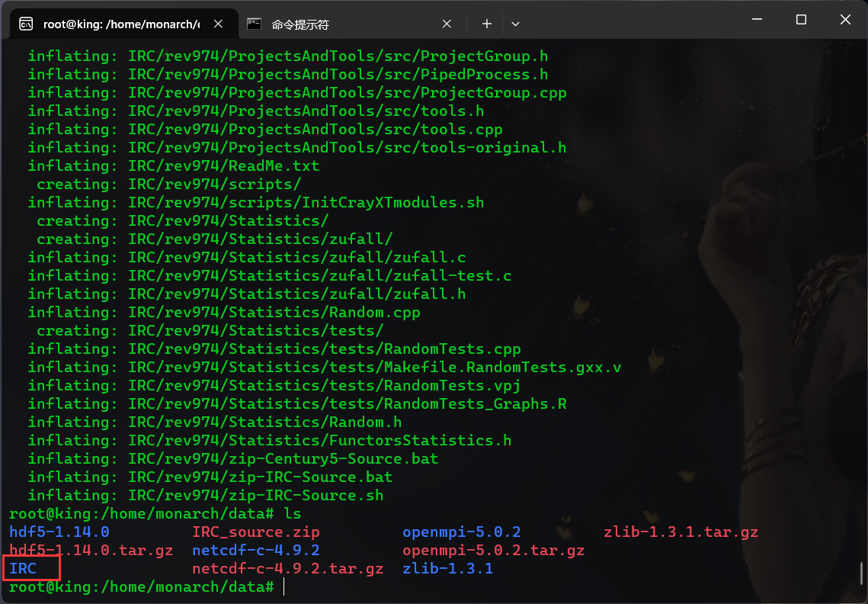Viewport: 868px width, 604px height.
Task: Open a new terminal tab
Action: [x=487, y=24]
